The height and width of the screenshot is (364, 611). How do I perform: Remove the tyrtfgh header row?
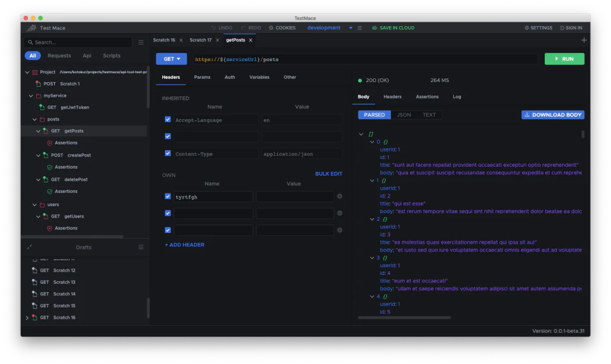pos(339,197)
